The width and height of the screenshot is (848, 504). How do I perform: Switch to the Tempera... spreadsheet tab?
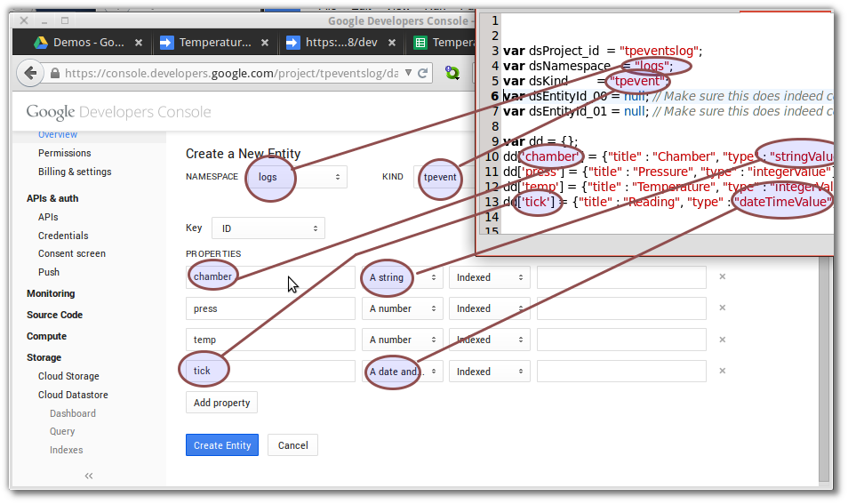pyautogui.click(x=444, y=42)
